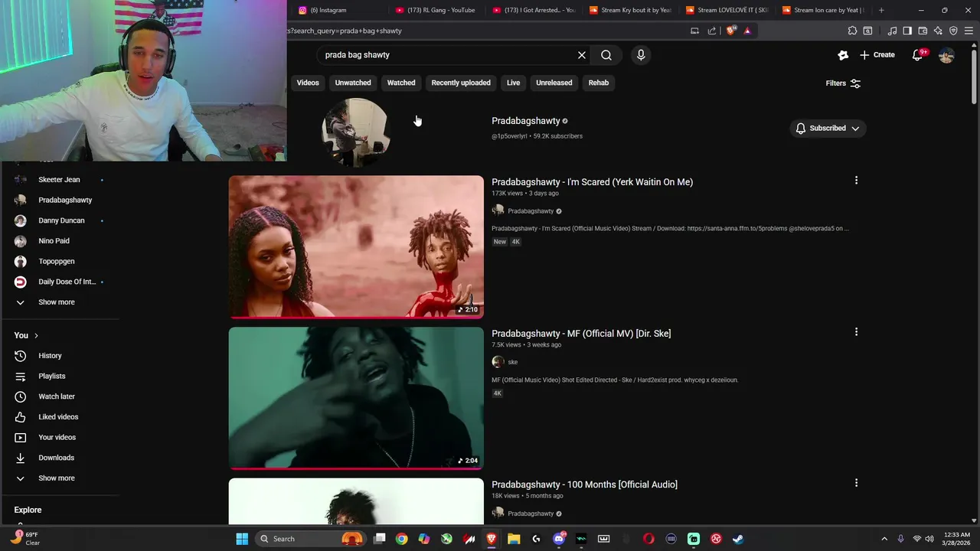Open YouTube notifications bell
Image resolution: width=980 pixels, height=551 pixels.
918,55
